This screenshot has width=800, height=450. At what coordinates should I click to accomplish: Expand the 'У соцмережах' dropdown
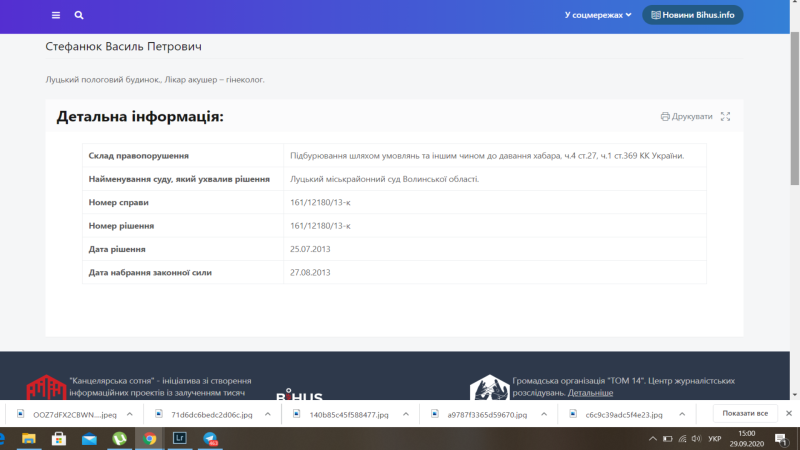[x=598, y=15]
